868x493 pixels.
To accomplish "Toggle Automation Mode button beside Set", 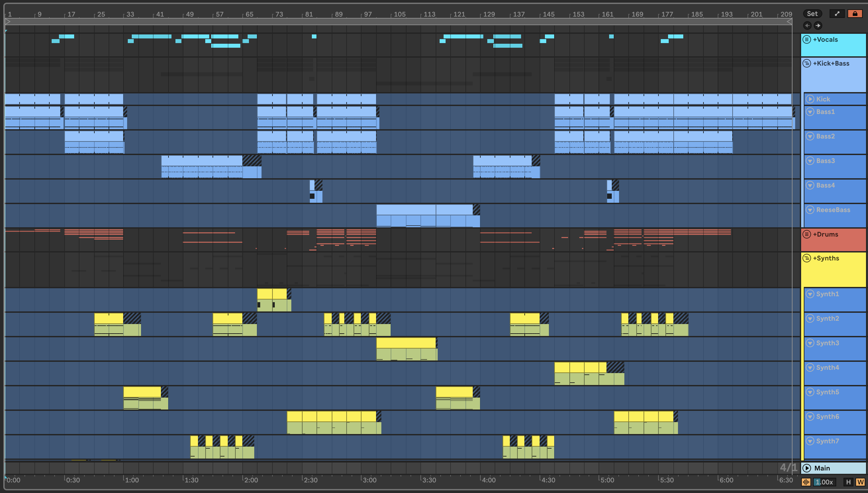I will tap(837, 14).
